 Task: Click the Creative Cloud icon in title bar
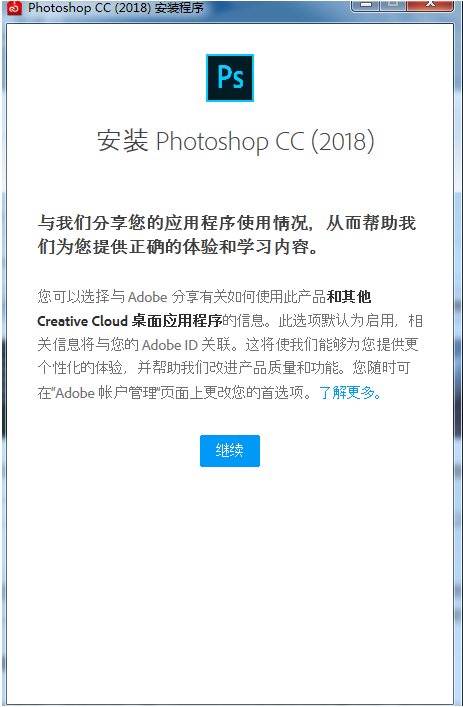pyautogui.click(x=14, y=7)
